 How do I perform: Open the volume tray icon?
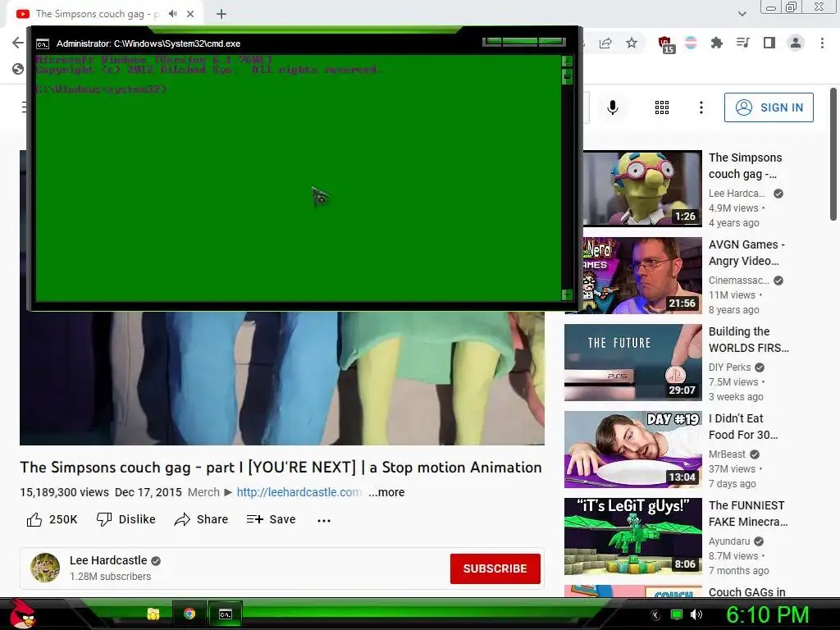[x=696, y=614]
